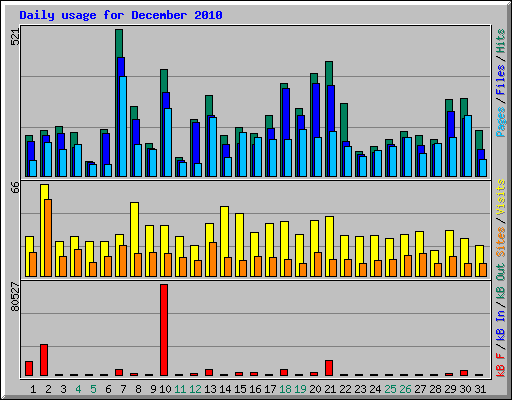Click green weekend day label '5'
This screenshot has width=512, height=400.
point(93,389)
